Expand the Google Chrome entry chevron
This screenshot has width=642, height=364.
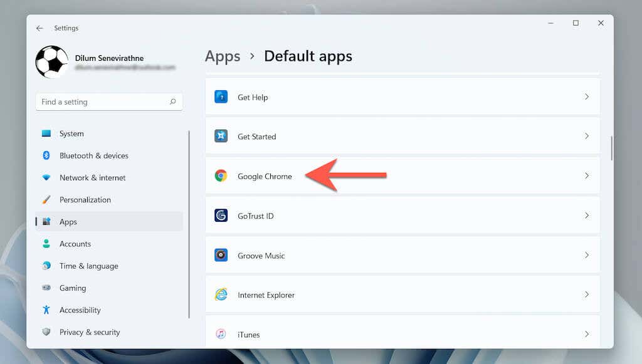pos(587,176)
